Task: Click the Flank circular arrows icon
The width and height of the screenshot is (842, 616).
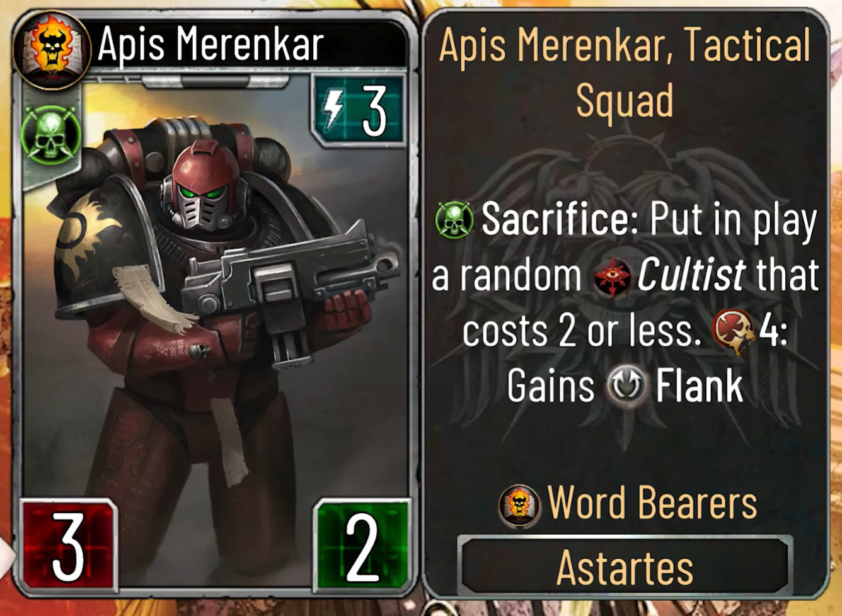Action: 626,385
